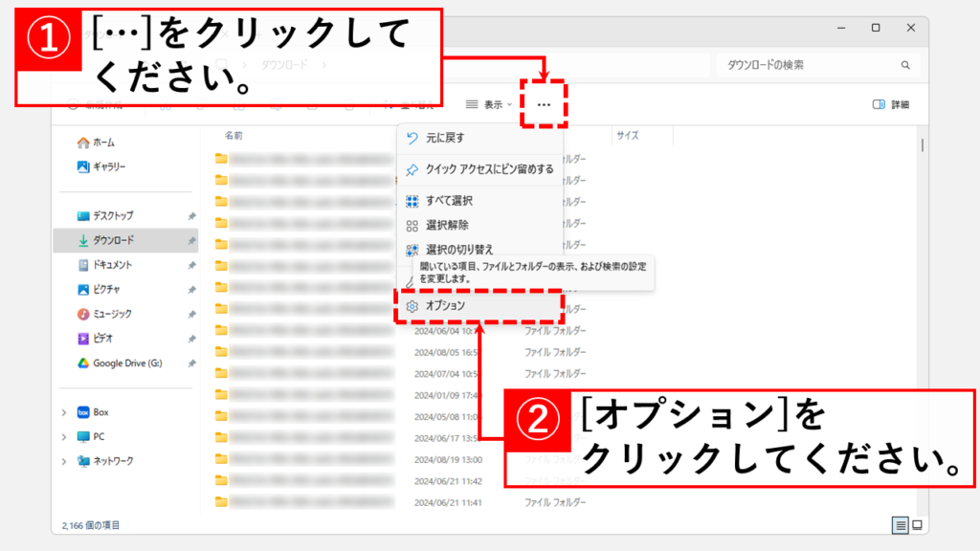Switch to details list view icon
Screen dimensions: 980x551
tap(900, 524)
